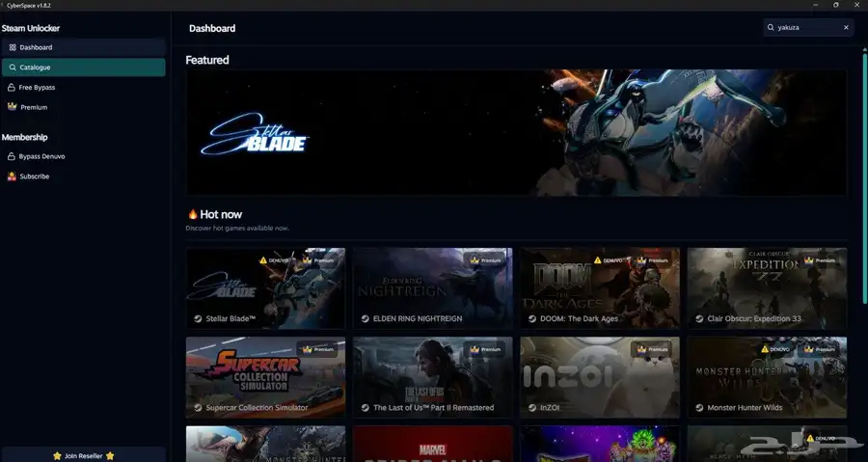Image resolution: width=868 pixels, height=462 pixels.
Task: Click Steam icon beside Monster Hunter Wilds
Action: point(699,408)
